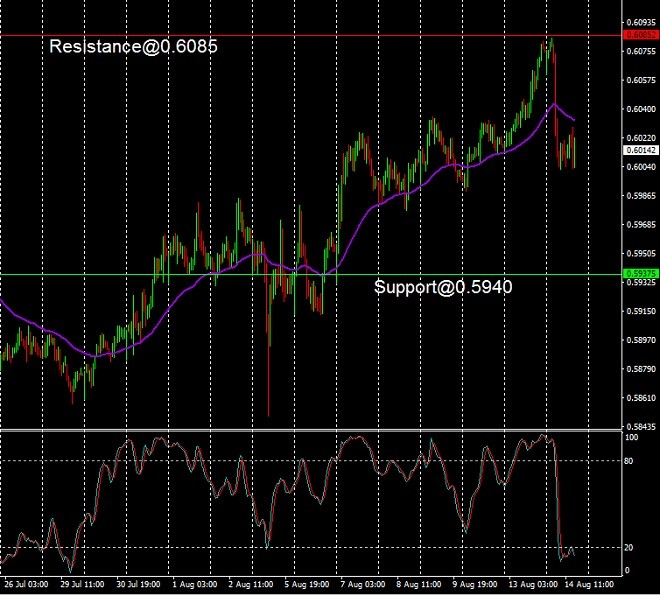Click the 26 Jul 03:00 time label
This screenshot has width=660, height=596.
pyautogui.click(x=26, y=585)
